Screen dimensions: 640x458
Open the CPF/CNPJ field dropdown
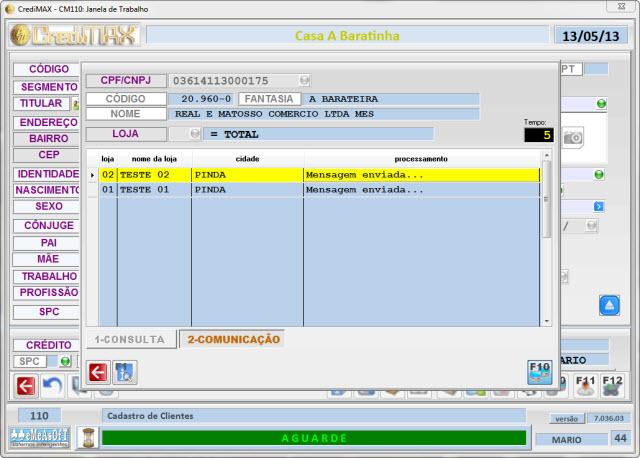[304, 80]
